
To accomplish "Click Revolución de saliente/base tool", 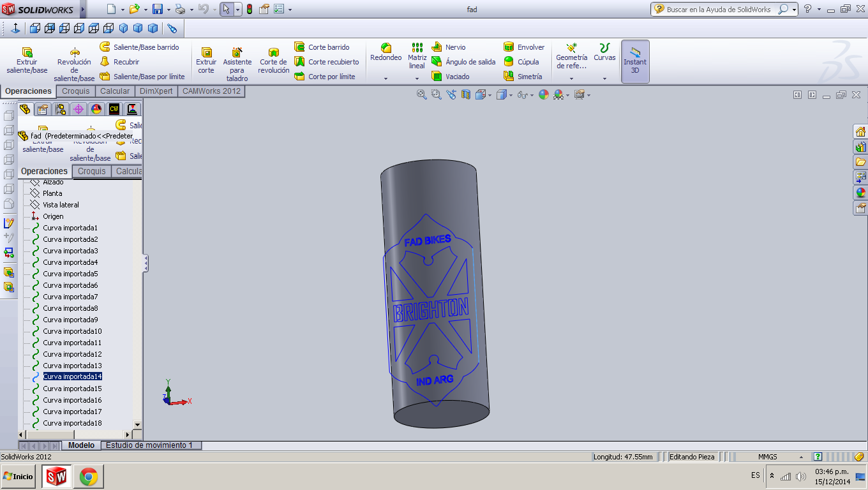I will click(x=75, y=65).
